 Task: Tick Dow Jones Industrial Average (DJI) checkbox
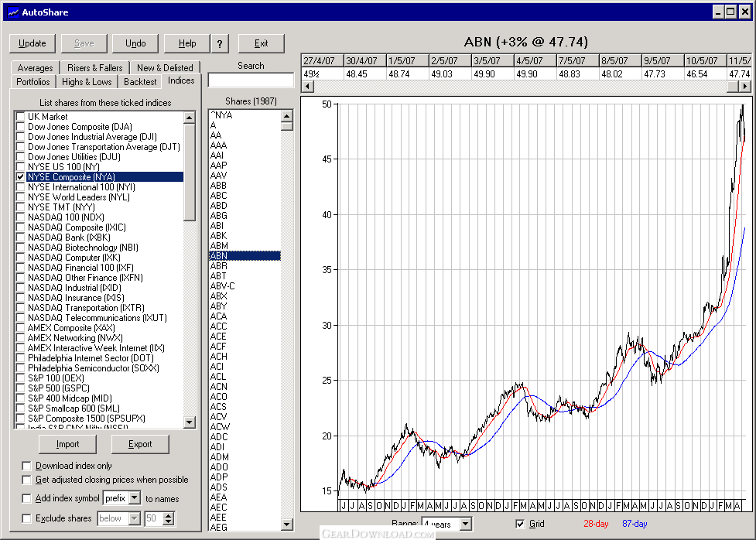coord(20,137)
